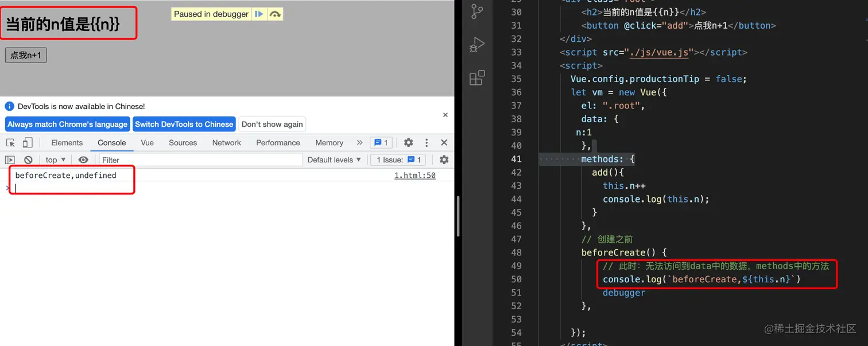Open the 1.html:50 source link
868x346 pixels.
414,176
